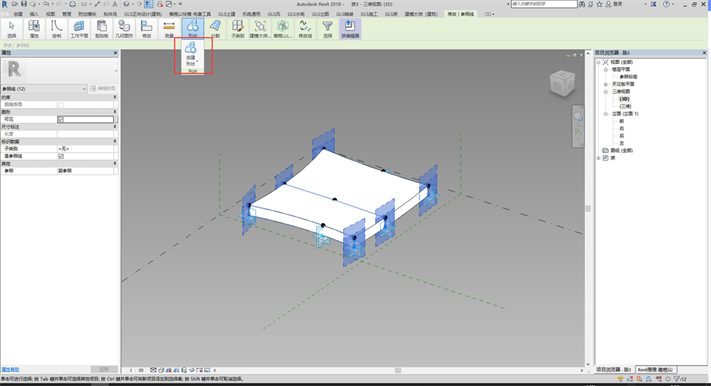Image resolution: width=711 pixels, height=386 pixels.
Task: Click the 应用 (Apply) button
Action: [x=104, y=369]
